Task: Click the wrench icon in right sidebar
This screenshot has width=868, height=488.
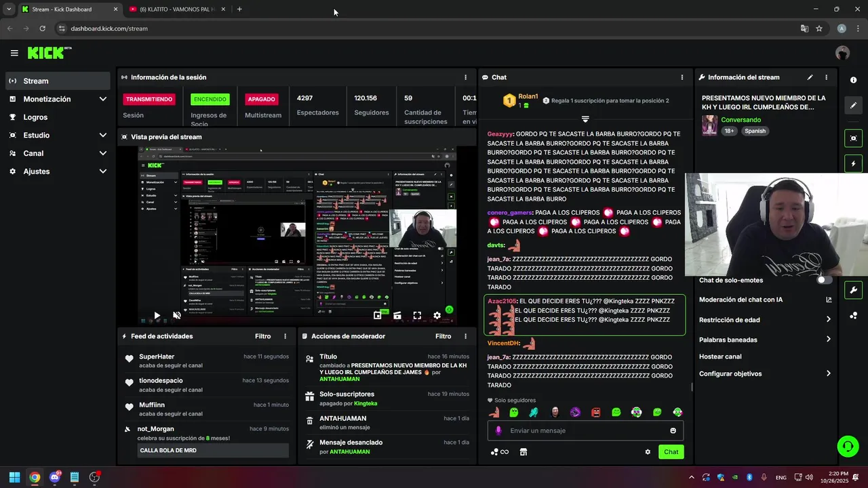Action: [x=853, y=290]
